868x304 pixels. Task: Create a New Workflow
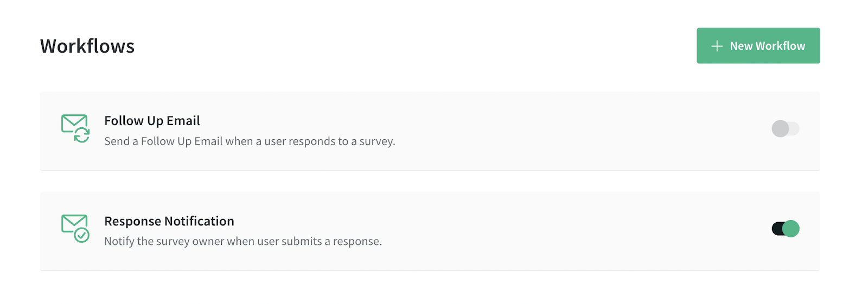click(758, 46)
